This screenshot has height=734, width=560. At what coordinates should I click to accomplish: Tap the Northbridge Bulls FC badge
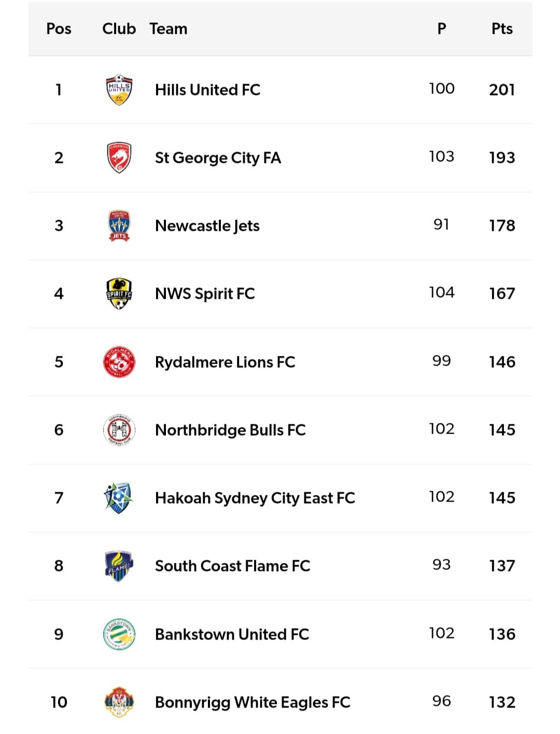pos(119,430)
